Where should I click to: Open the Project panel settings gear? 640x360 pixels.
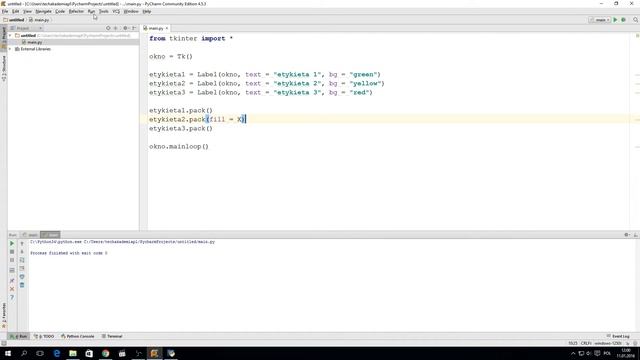click(x=126, y=28)
